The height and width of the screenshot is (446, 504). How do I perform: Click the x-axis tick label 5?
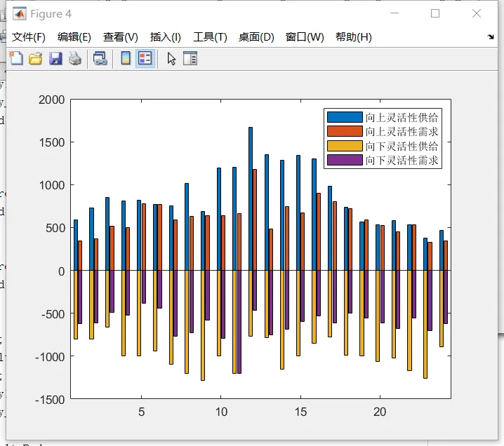point(141,412)
